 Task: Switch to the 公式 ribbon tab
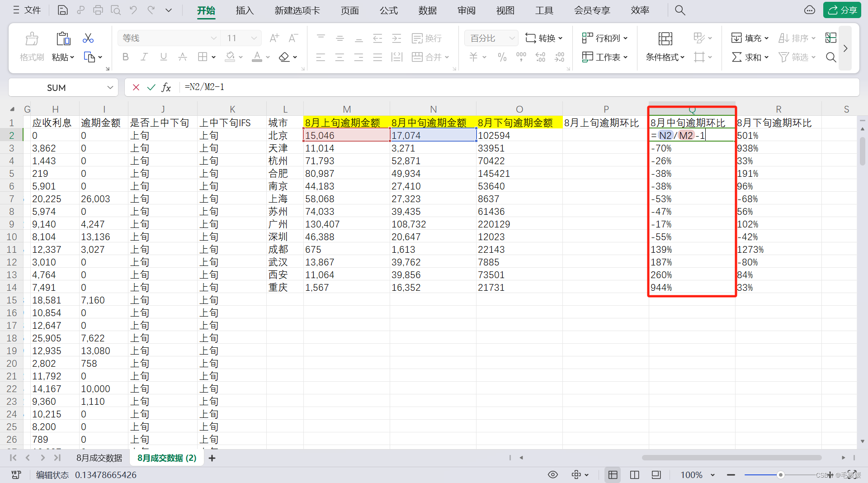[x=389, y=10]
